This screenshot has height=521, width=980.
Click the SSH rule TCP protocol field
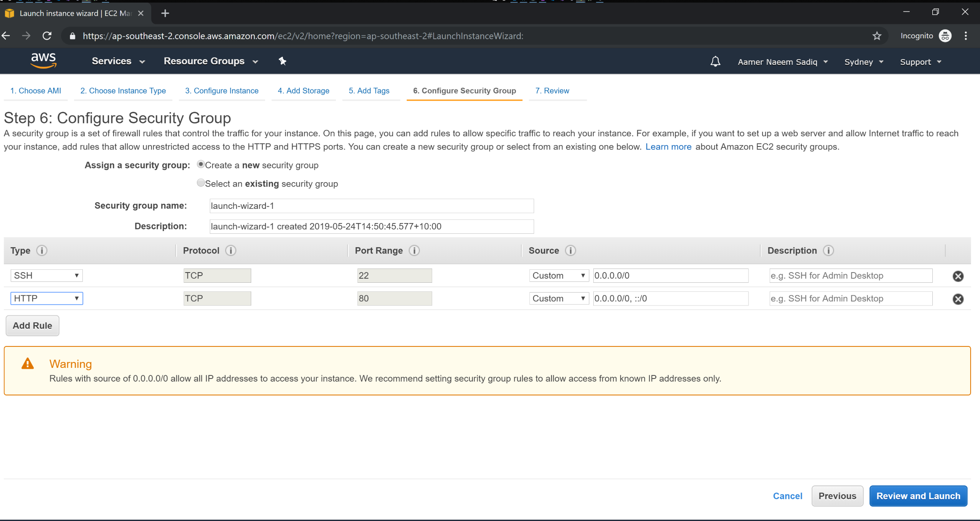(217, 276)
